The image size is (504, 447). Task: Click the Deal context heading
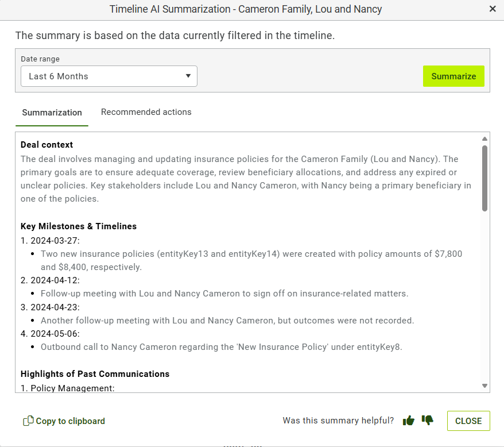47,145
